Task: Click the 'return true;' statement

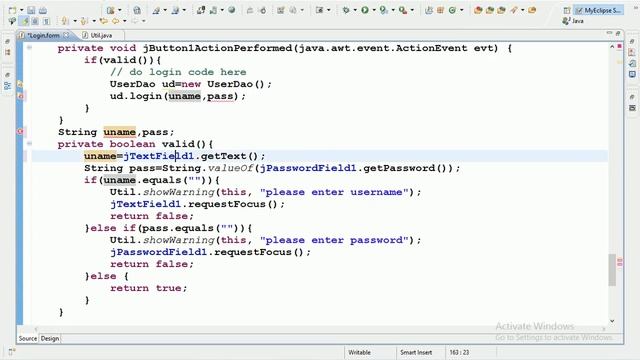Action: [x=149, y=288]
